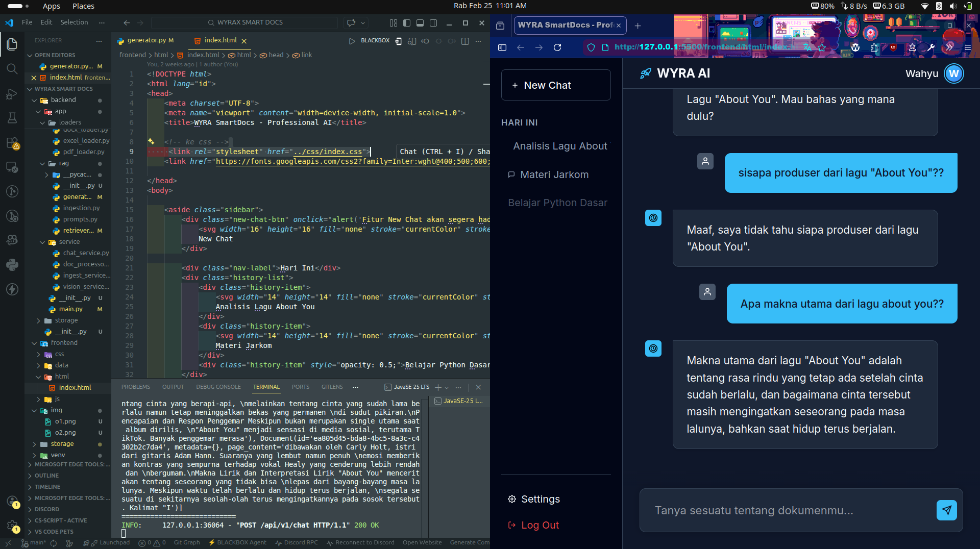The image size is (980, 549).
Task: Toggle the browser sidebar panel
Action: (502, 47)
